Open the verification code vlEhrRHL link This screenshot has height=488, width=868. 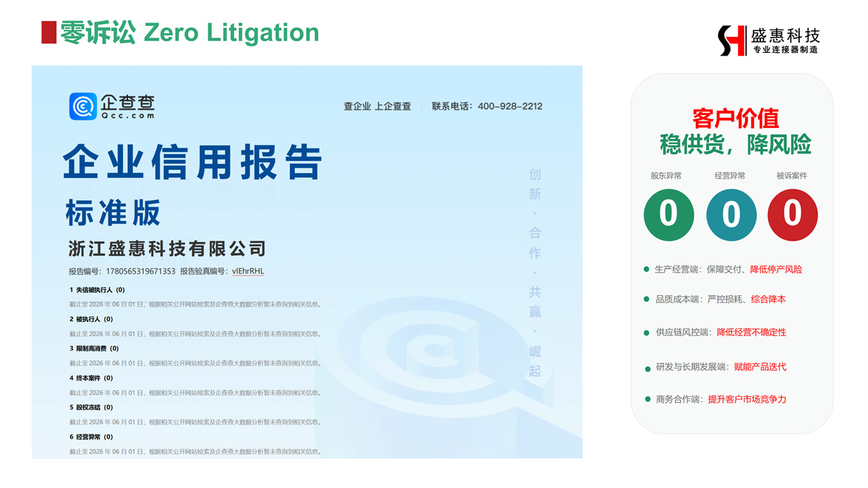click(247, 271)
